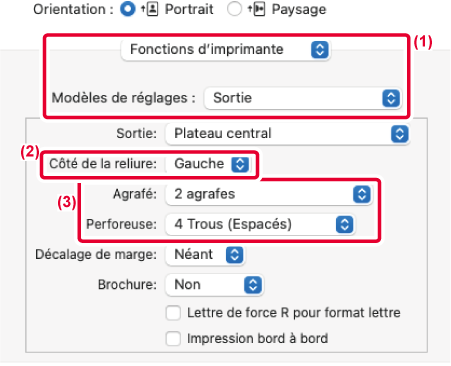Click the arrows icon on Perforeuse field
The height and width of the screenshot is (366, 451).
pyautogui.click(x=345, y=224)
